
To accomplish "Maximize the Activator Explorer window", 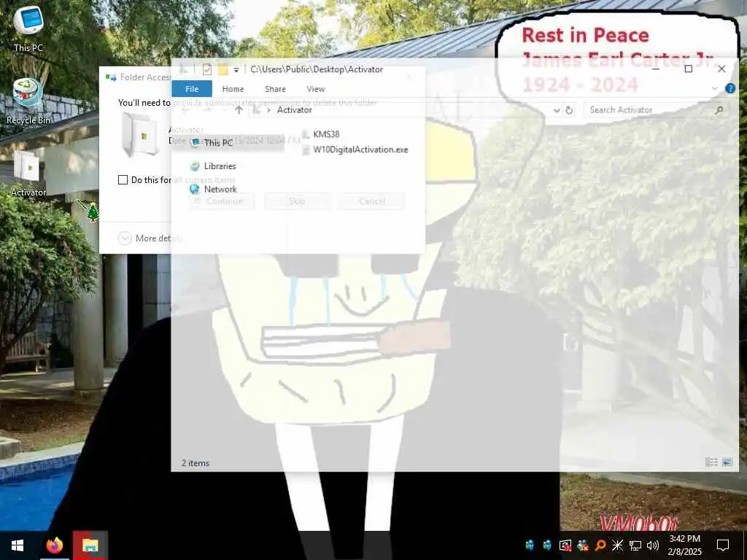I will (689, 69).
